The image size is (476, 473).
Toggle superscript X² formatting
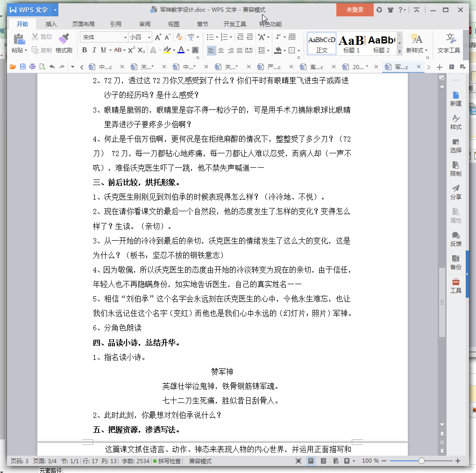click(x=131, y=50)
